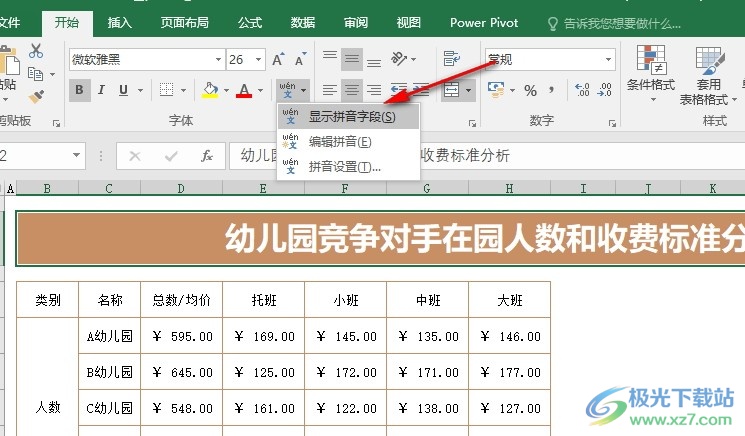Click the wrap text icon
This screenshot has height=436, width=745.
pyautogui.click(x=451, y=58)
